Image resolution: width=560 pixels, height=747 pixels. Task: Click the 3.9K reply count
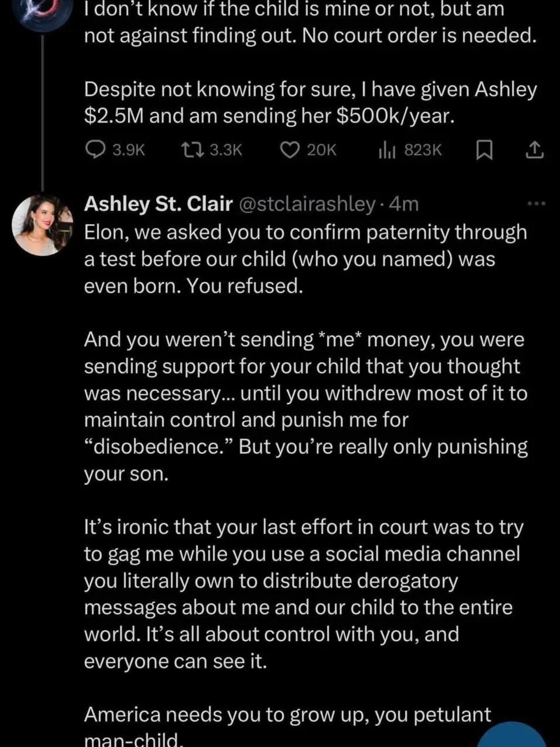coord(128,151)
